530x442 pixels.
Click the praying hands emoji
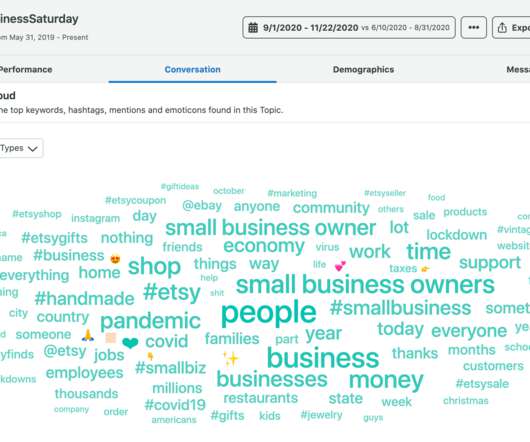click(88, 335)
